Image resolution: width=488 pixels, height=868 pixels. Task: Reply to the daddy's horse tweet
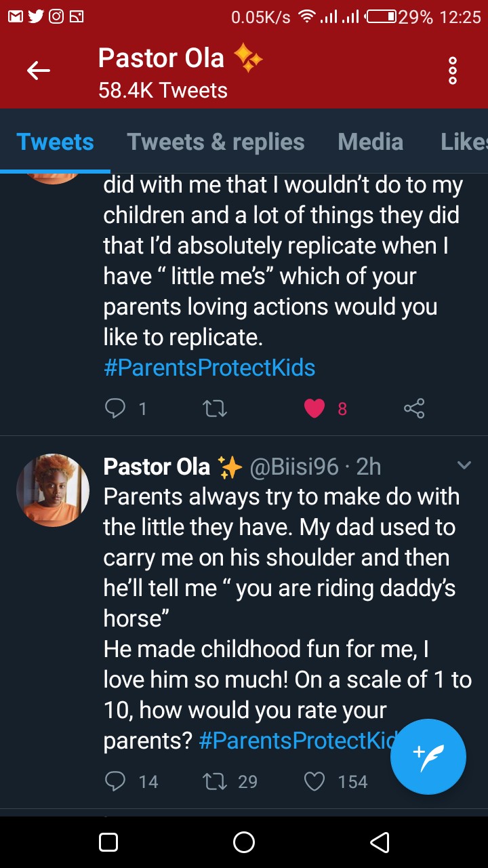coord(116,782)
